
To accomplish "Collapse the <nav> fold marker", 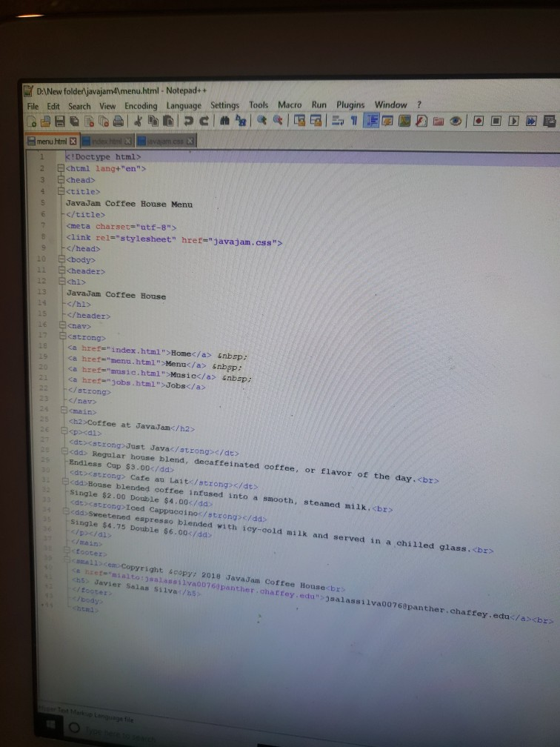I will click(63, 325).
